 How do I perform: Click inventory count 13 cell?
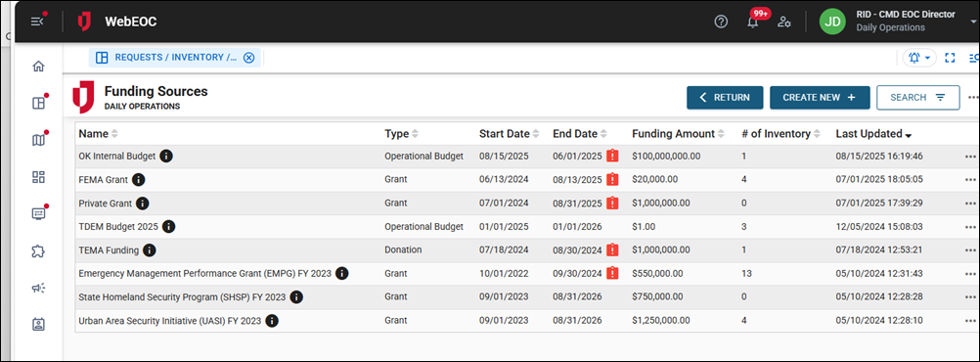coord(746,273)
